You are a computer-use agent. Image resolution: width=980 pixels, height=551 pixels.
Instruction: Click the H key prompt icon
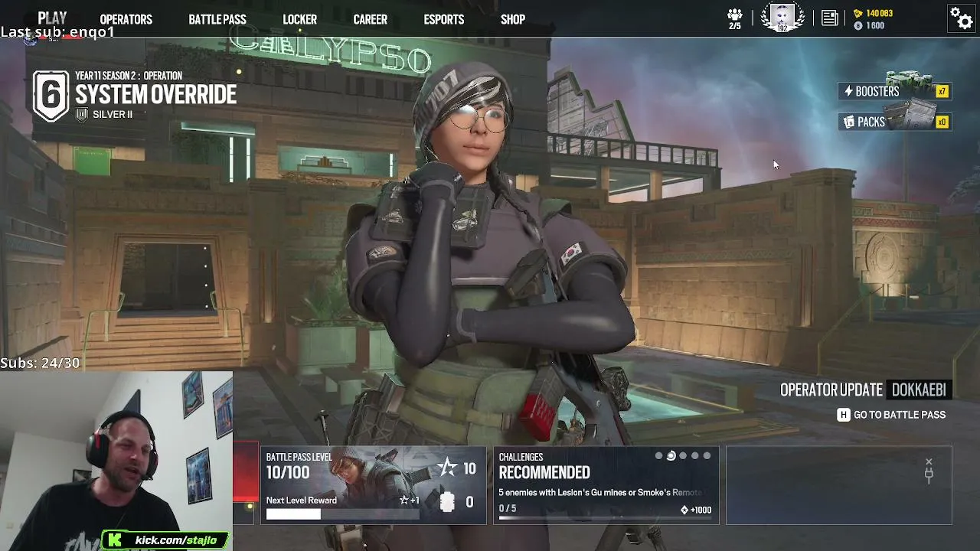(844, 415)
